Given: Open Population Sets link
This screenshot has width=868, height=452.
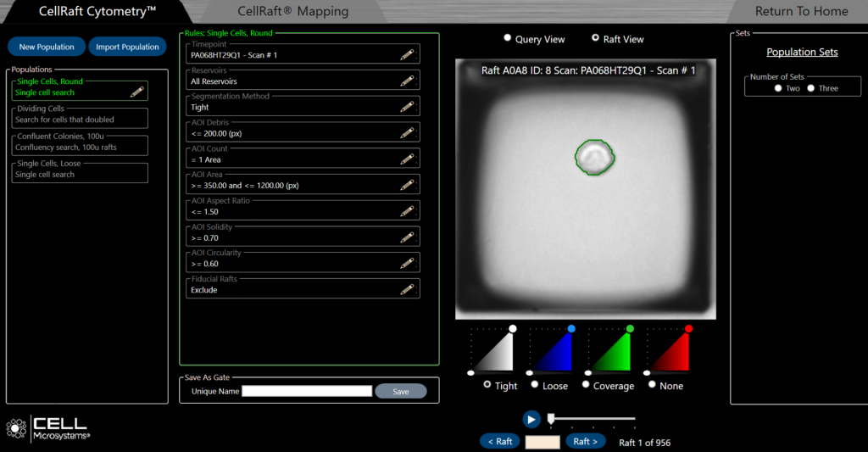Looking at the screenshot, I should [x=802, y=52].
